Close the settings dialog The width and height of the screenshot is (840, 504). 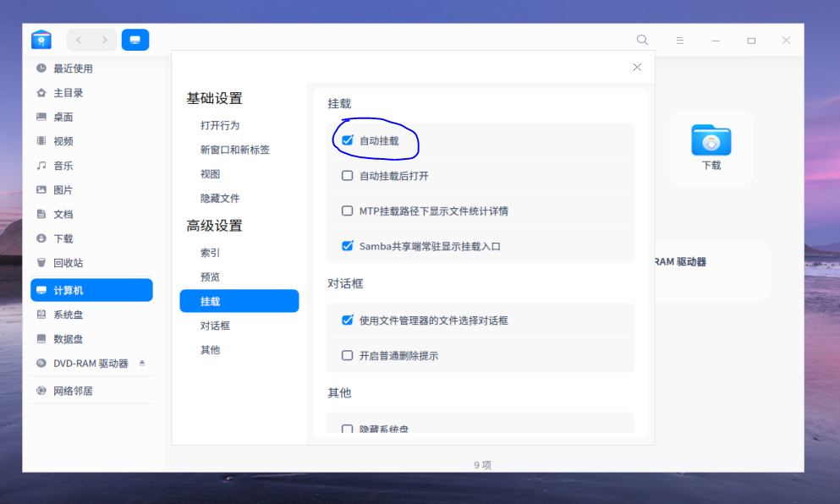(636, 67)
